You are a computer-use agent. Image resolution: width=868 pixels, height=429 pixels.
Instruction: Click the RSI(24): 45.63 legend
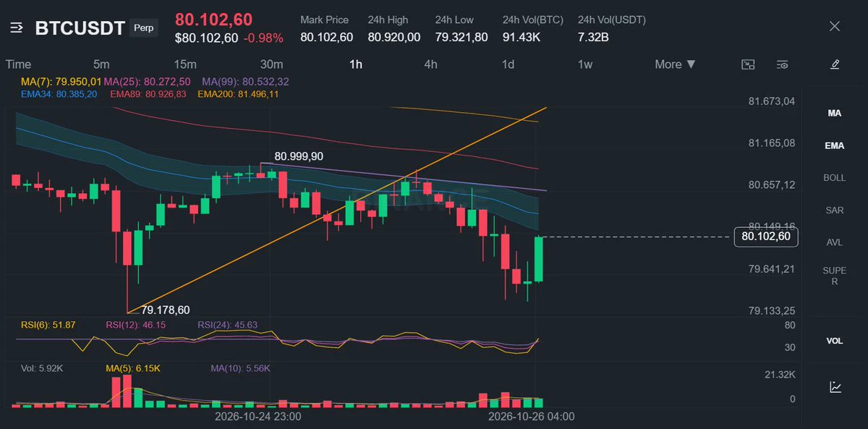point(228,325)
